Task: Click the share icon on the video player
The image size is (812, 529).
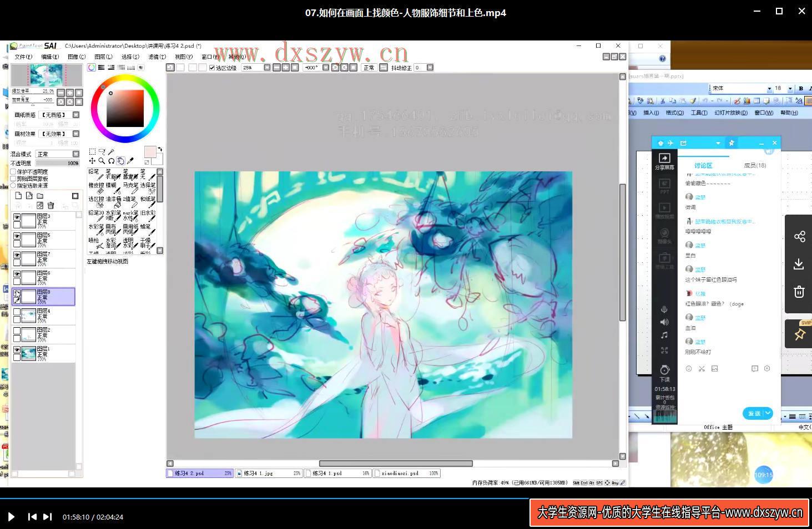Action: [799, 237]
